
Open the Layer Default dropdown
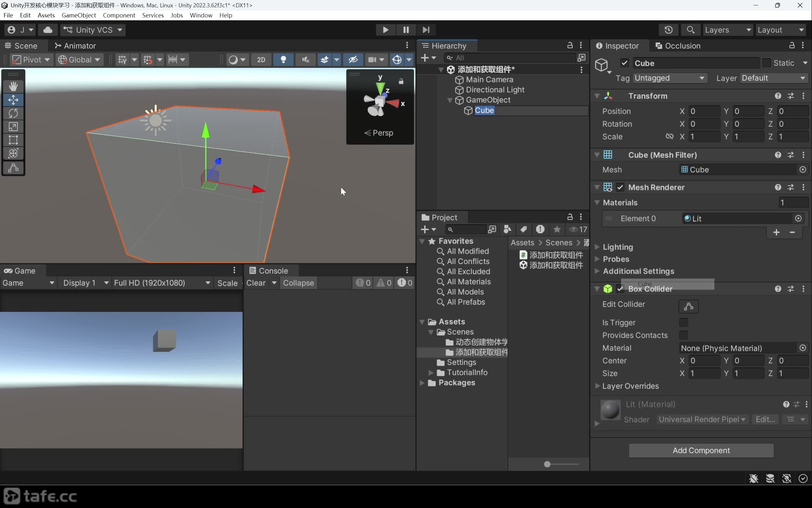coord(774,78)
